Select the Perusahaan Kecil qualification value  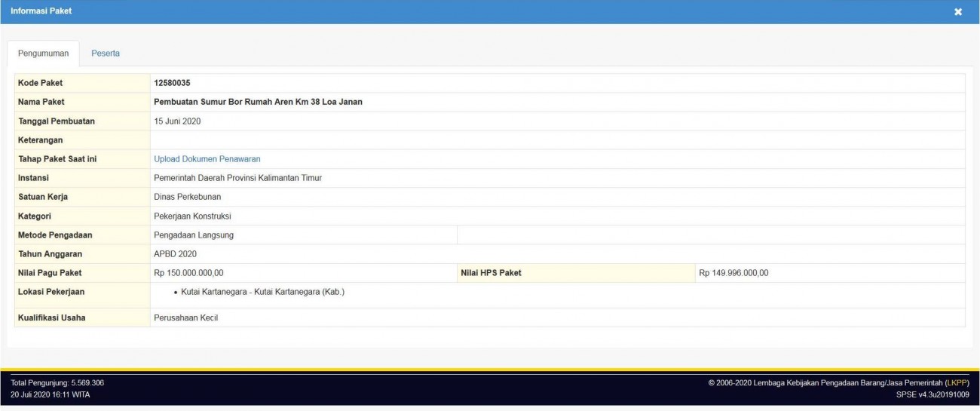(185, 317)
